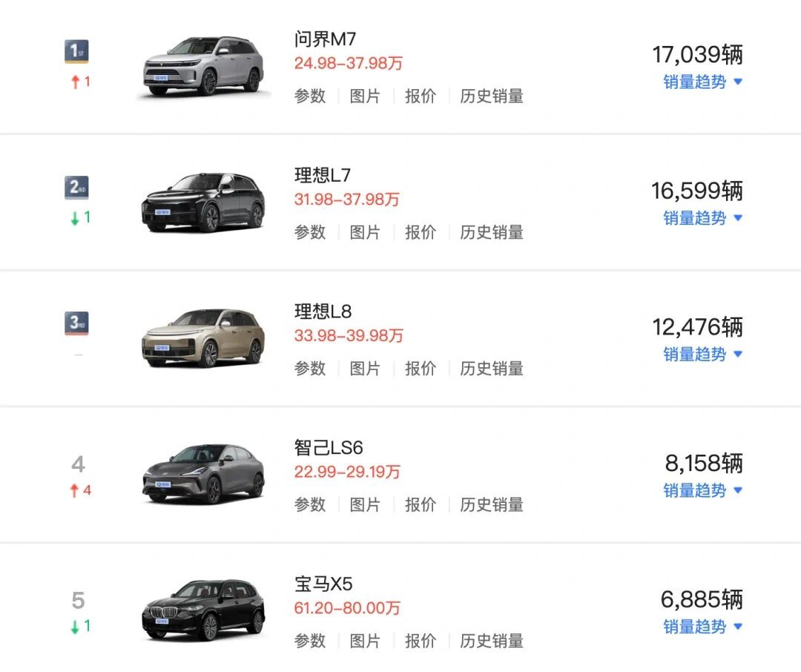The height and width of the screenshot is (672, 801).
Task: Expand 销量趋势 for 宝马X5
Action: point(703,627)
